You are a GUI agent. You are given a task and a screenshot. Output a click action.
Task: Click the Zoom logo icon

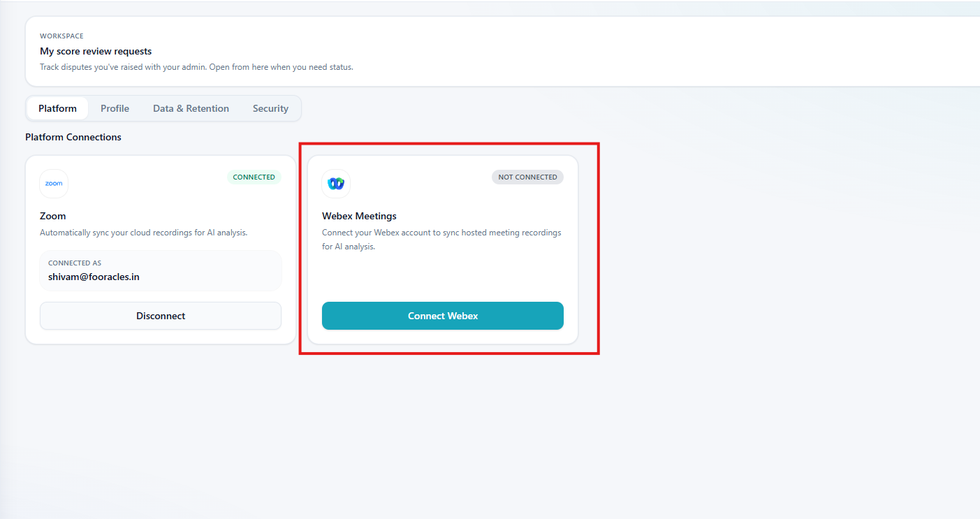pyautogui.click(x=54, y=184)
